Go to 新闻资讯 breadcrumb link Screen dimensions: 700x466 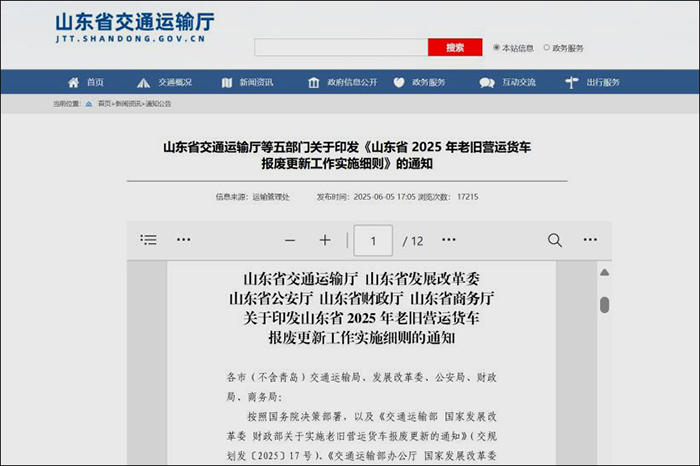pyautogui.click(x=128, y=104)
